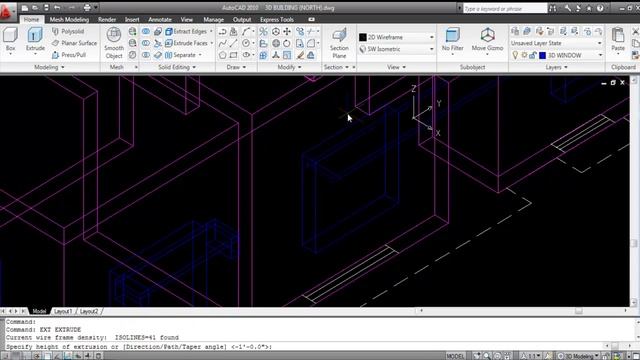640x360 pixels.
Task: Go to the Insert ribbon tab
Action: coord(132,19)
